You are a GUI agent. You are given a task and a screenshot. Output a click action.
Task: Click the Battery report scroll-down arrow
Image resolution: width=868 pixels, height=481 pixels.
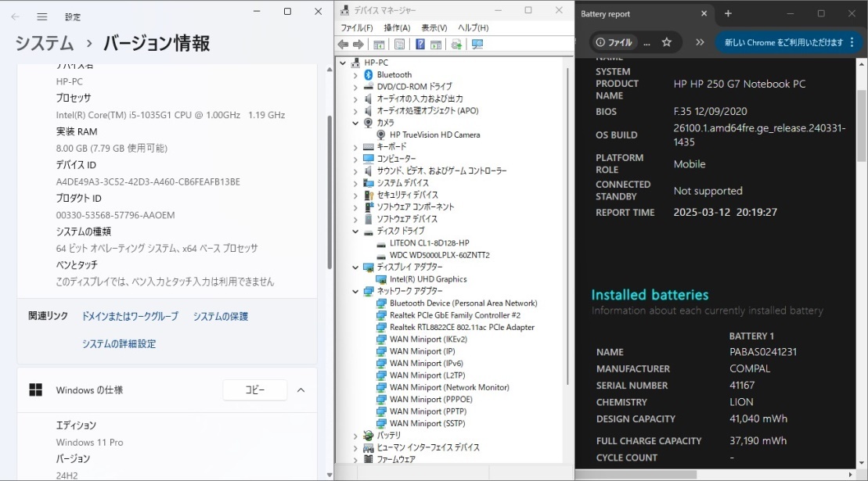(862, 463)
